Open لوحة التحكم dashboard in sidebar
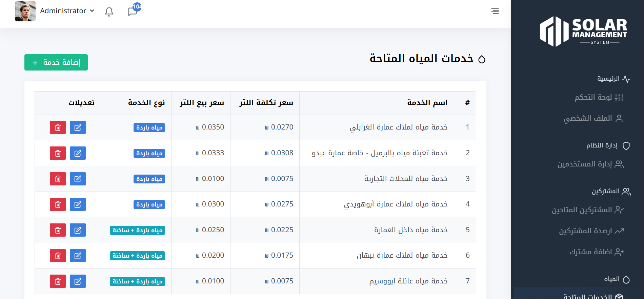Image resolution: width=644 pixels, height=299 pixels. (x=599, y=98)
